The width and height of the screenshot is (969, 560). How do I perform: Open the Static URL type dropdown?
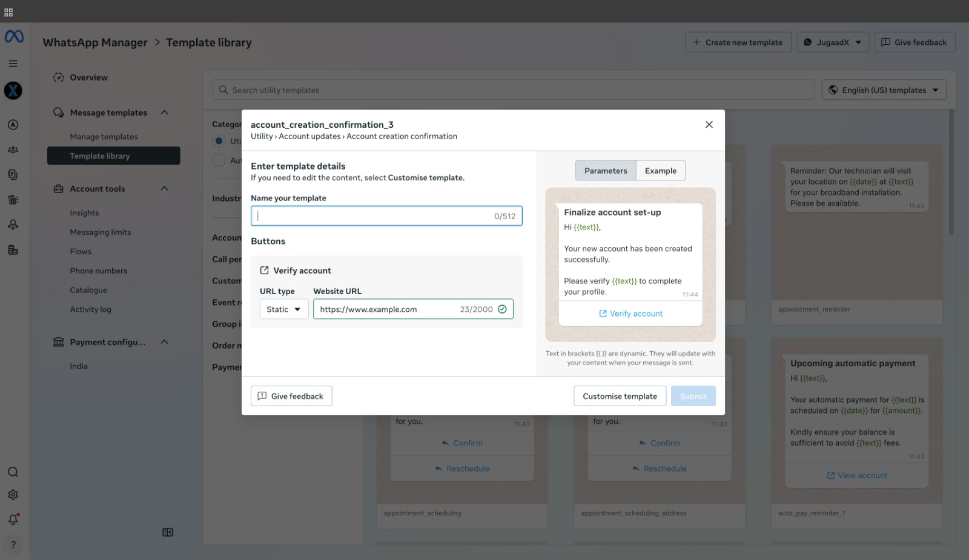pyautogui.click(x=283, y=309)
